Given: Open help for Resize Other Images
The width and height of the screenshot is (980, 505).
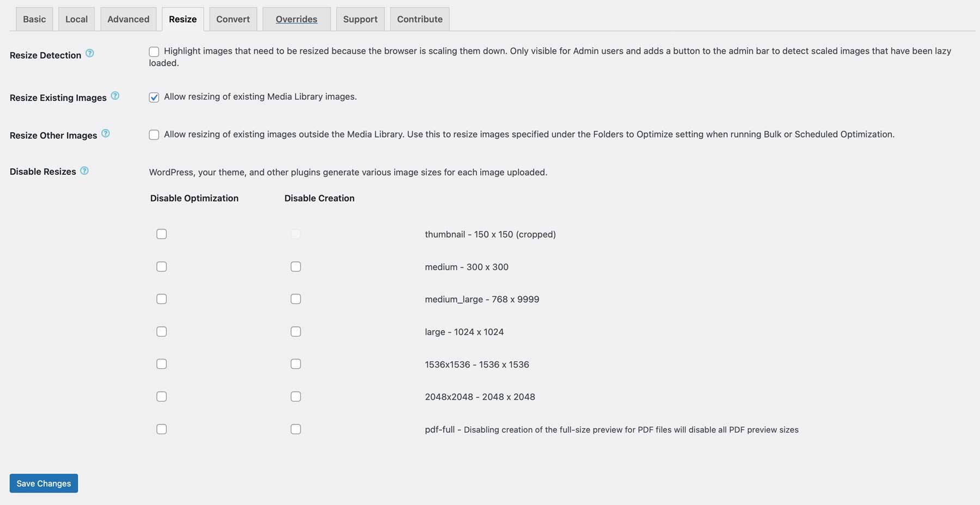Looking at the screenshot, I should coord(106,133).
